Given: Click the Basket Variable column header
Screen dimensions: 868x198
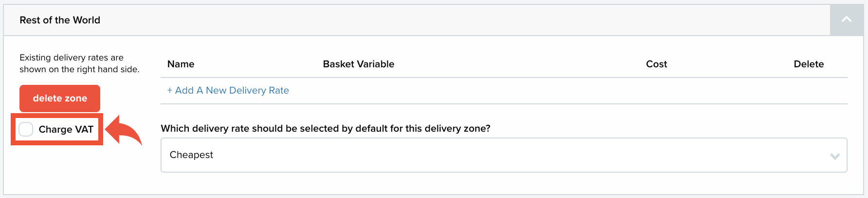Looking at the screenshot, I should [359, 64].
